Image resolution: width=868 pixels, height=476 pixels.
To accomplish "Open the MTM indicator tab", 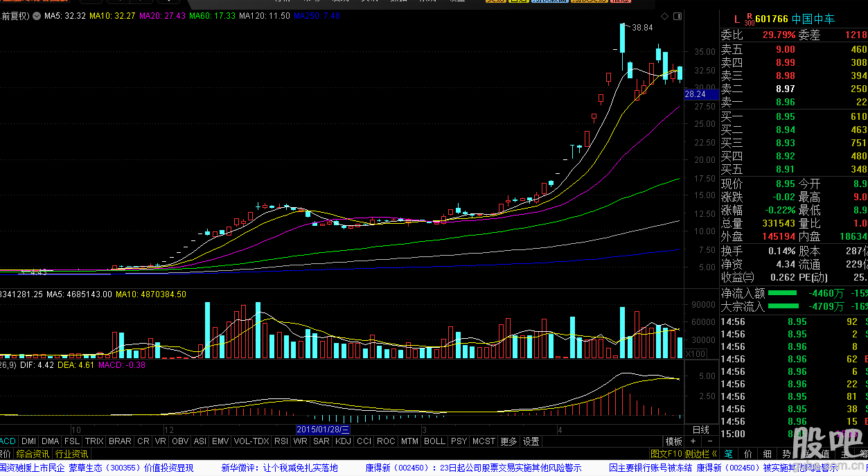I will [409, 441].
